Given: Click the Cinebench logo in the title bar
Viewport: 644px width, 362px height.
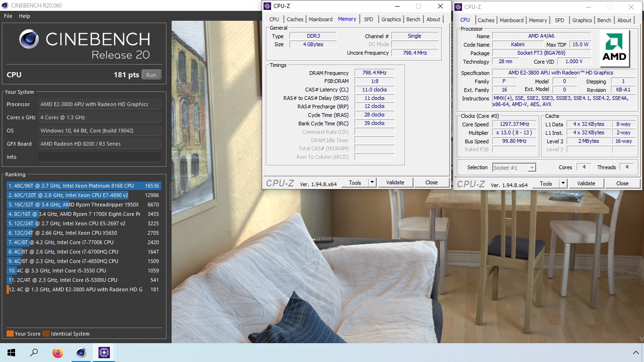Looking at the screenshot, I should point(6,6).
